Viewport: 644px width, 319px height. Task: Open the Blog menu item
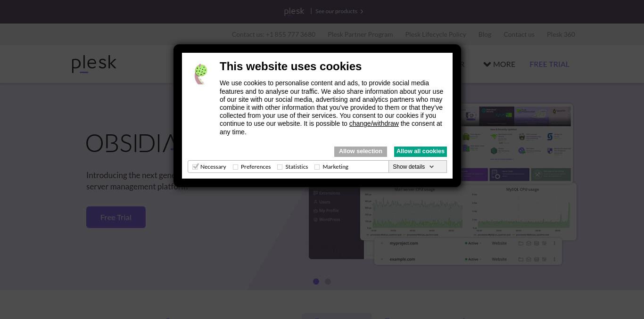click(x=485, y=34)
